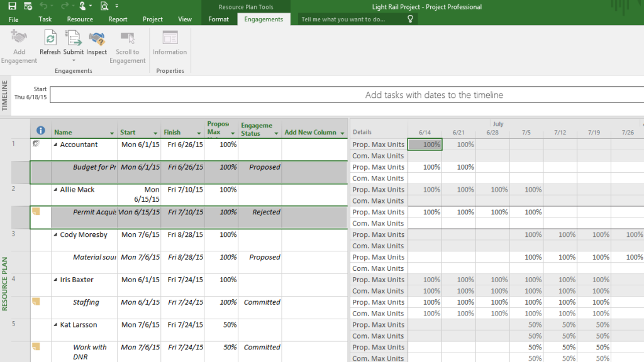Click the Touch/Mouse mode icon
This screenshot has width=644, height=362.
[82, 6]
